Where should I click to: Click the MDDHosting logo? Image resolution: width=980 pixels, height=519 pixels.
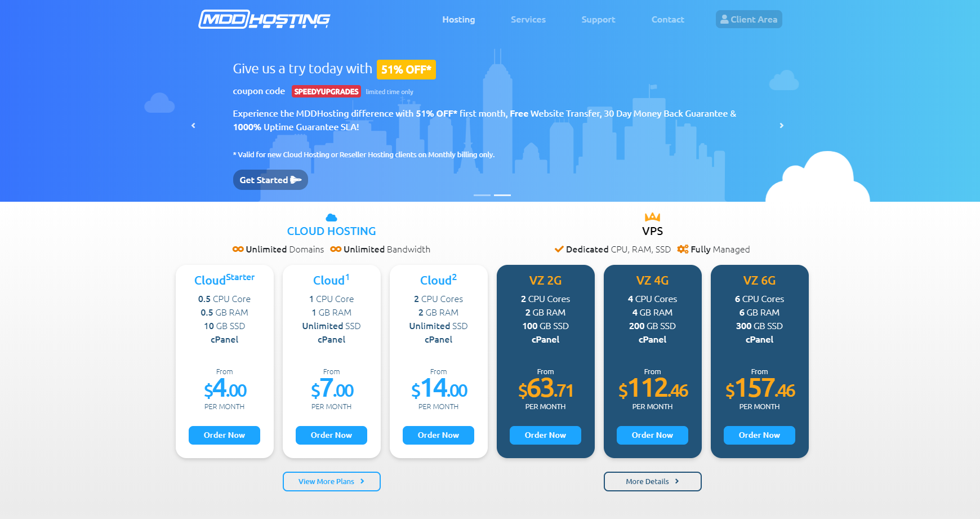264,19
